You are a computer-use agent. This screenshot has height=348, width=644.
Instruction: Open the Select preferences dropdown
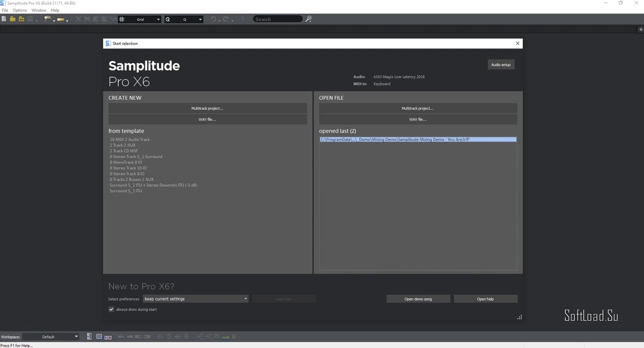[x=195, y=299]
